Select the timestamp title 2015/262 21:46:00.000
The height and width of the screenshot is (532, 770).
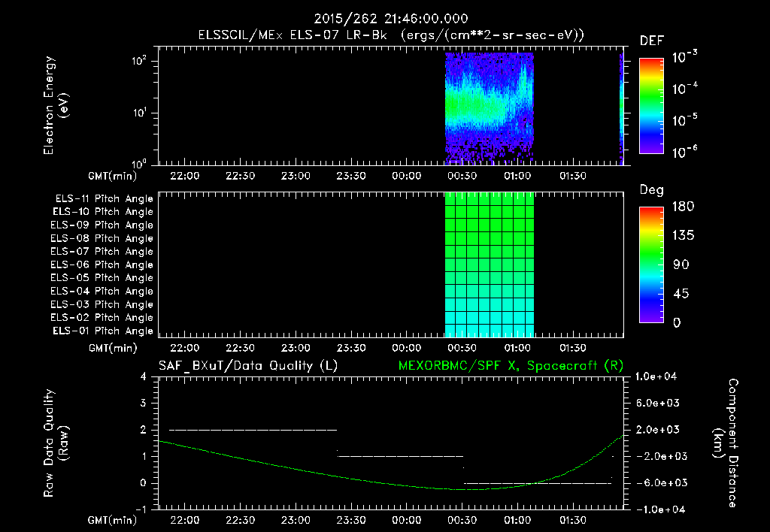pyautogui.click(x=391, y=19)
